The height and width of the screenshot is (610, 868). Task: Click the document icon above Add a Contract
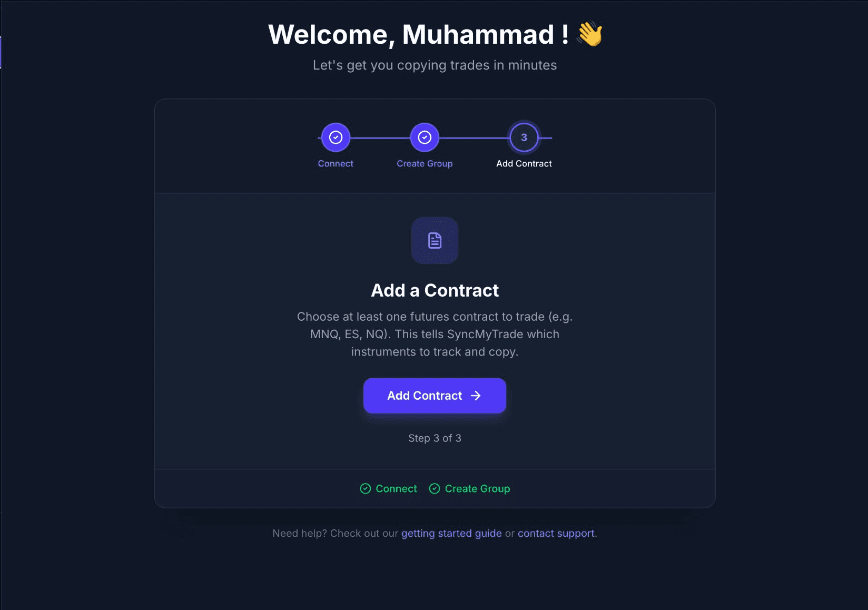pyautogui.click(x=435, y=240)
